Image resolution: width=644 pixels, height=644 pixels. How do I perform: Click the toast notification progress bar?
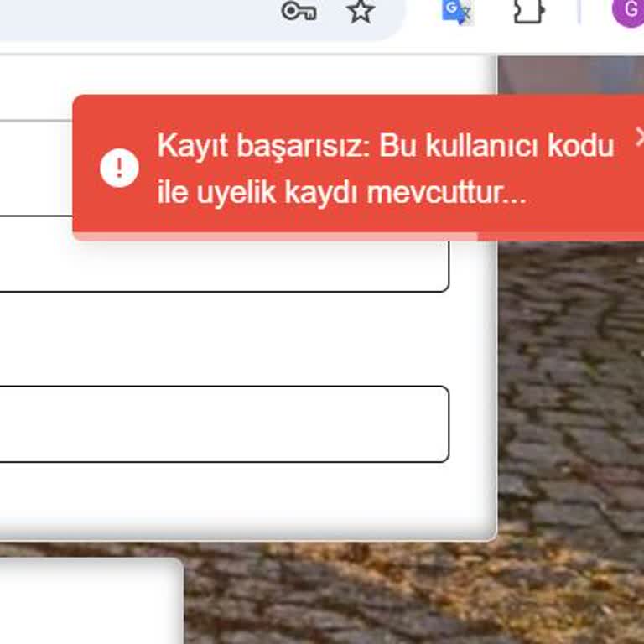358,237
